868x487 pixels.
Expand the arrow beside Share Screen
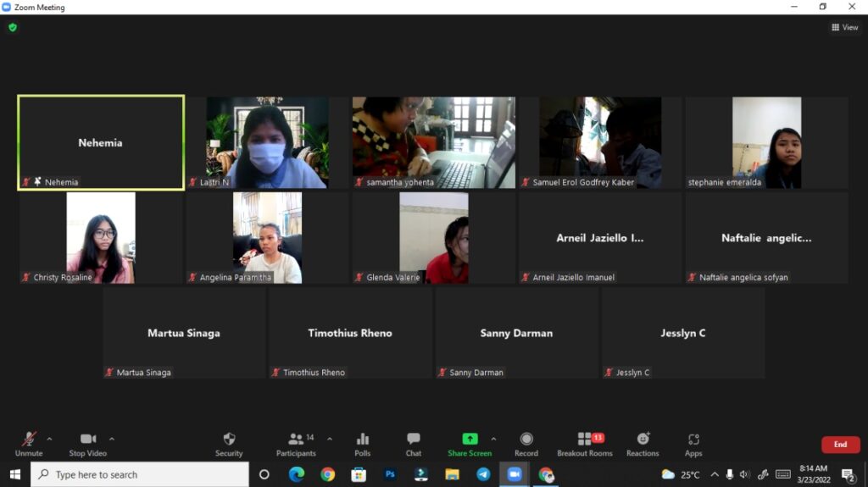[493, 439]
